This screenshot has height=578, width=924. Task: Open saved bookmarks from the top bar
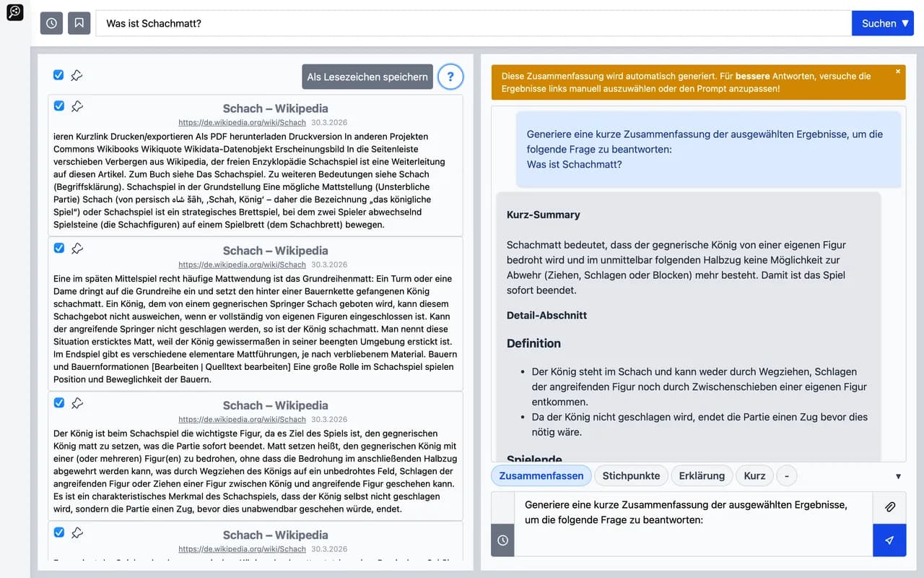click(x=79, y=23)
